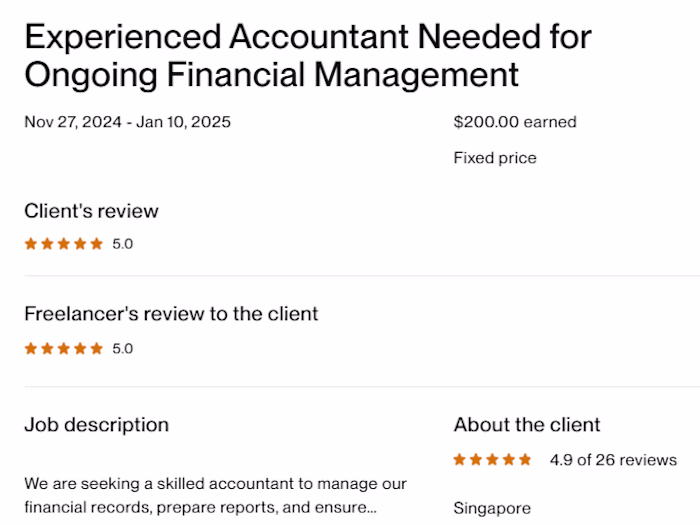
Task: Select last star under Freelancer's review
Action: tap(97, 349)
